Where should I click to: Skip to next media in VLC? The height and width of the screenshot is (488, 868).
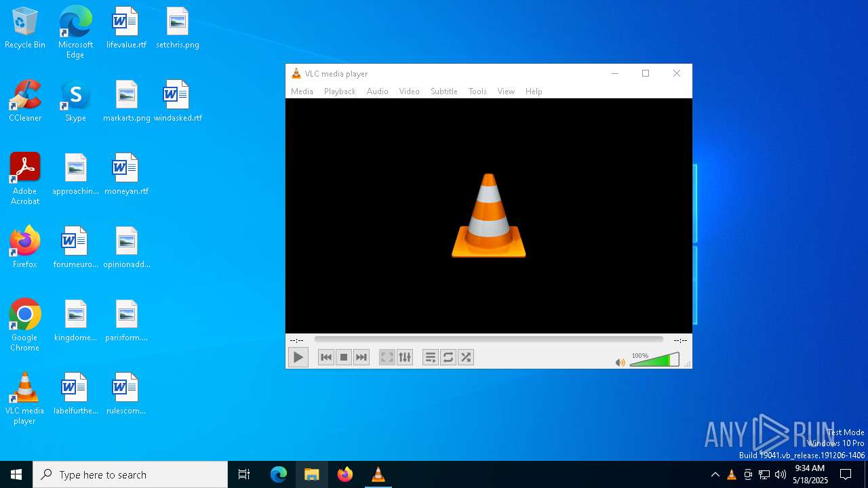[361, 357]
